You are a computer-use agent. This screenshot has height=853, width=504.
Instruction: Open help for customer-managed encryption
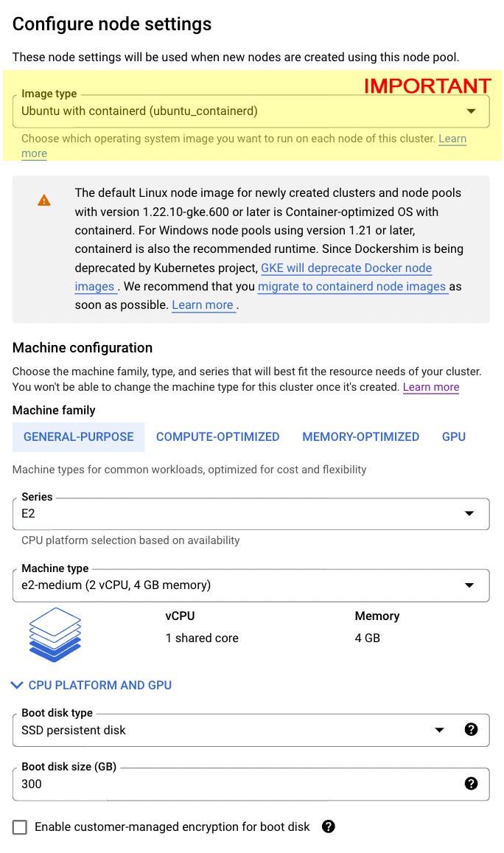[x=329, y=827]
